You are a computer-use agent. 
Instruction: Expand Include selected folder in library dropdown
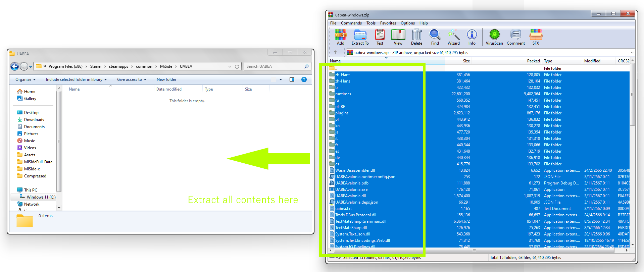click(x=76, y=79)
